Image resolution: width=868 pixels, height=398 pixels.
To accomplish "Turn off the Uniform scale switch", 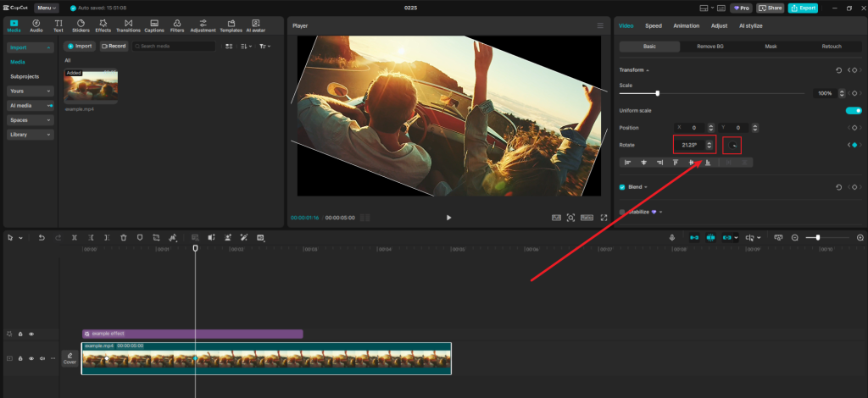I will (x=854, y=111).
